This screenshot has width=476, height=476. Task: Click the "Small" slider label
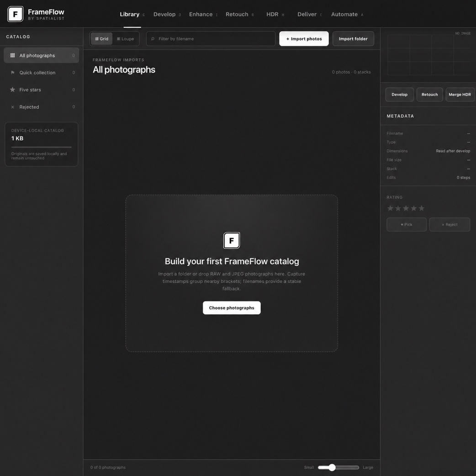click(x=309, y=467)
